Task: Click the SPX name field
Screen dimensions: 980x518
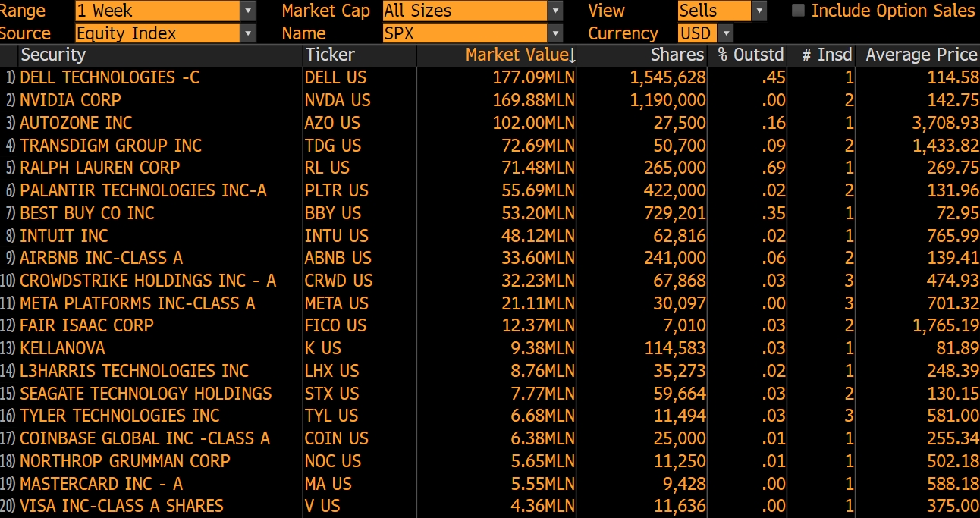Action: pos(464,33)
